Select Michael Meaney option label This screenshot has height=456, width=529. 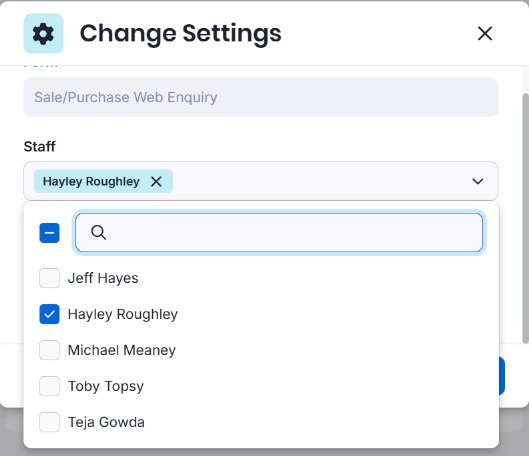click(x=121, y=350)
